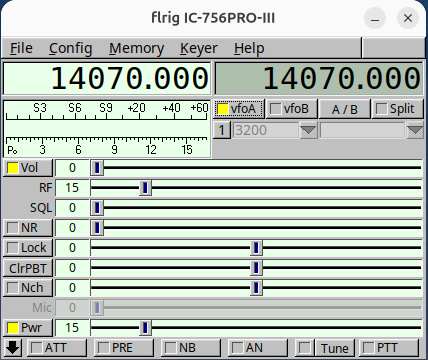Click the filter number 1 button
This screenshot has width=428, height=360.
point(221,130)
